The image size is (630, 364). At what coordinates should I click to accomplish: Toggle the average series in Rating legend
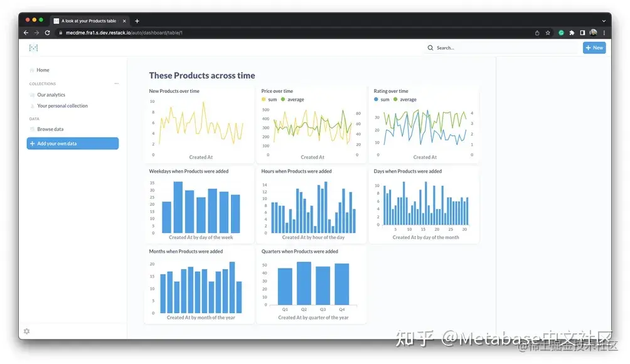point(405,100)
